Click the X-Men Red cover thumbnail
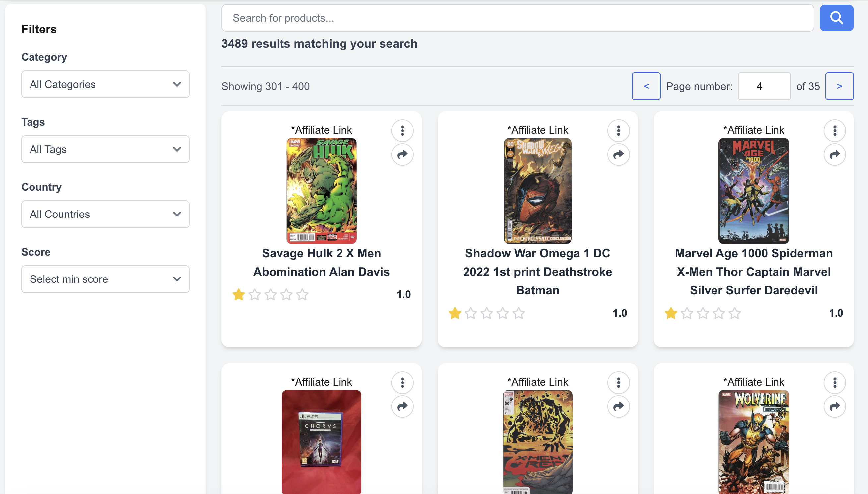This screenshot has height=494, width=868. pyautogui.click(x=537, y=442)
